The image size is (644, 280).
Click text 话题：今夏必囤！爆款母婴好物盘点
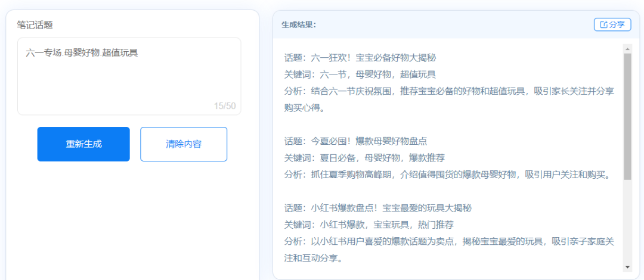(355, 141)
